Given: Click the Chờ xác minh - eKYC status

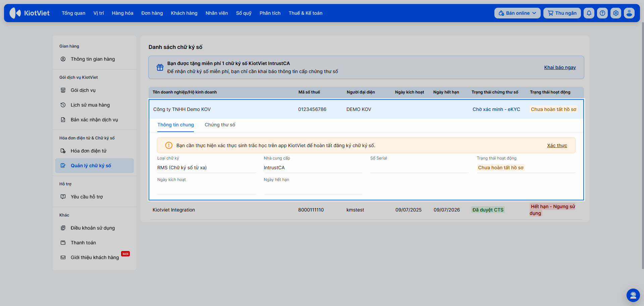Looking at the screenshot, I should (496, 109).
